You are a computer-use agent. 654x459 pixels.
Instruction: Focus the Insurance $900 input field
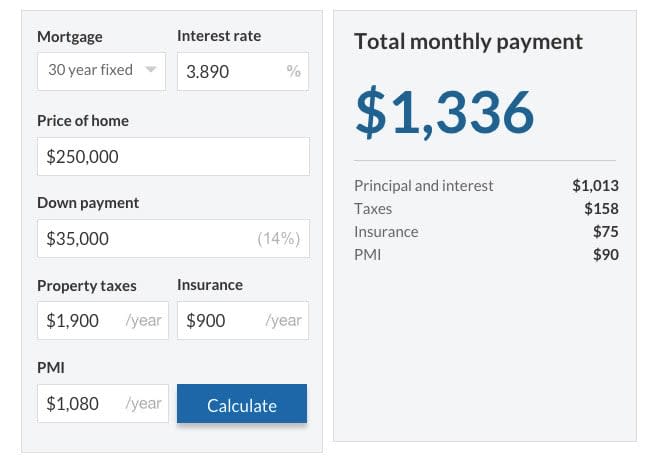(218, 321)
